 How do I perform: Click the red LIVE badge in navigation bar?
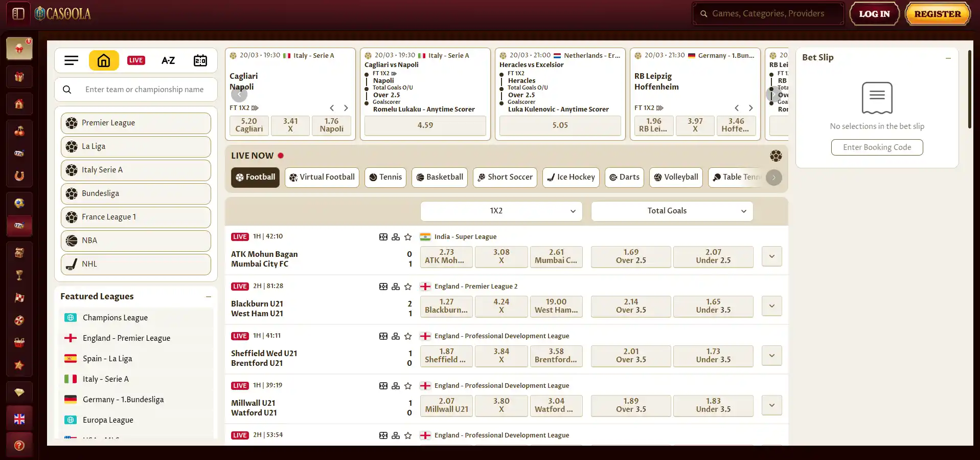[x=136, y=60]
